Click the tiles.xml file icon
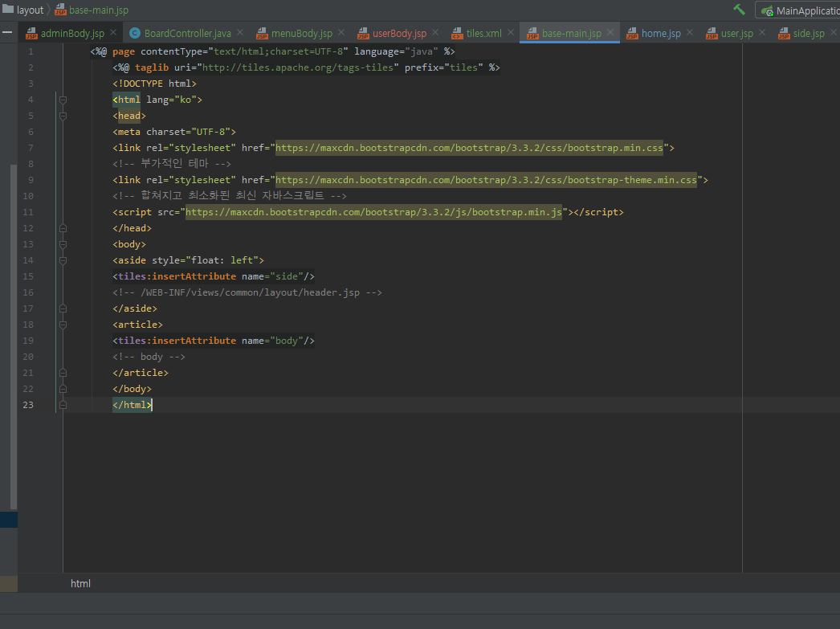This screenshot has width=840, height=629. [x=457, y=33]
